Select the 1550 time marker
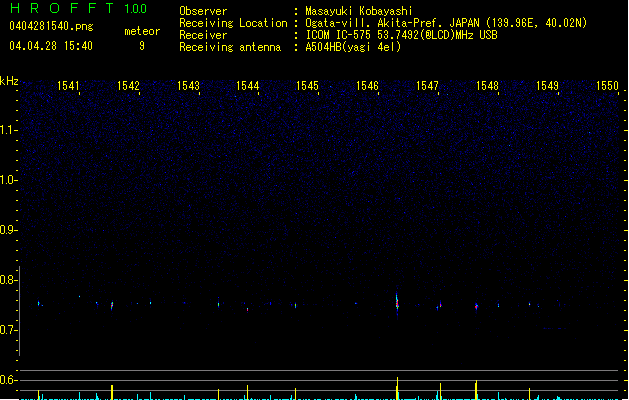The width and height of the screenshot is (629, 400). (607, 87)
